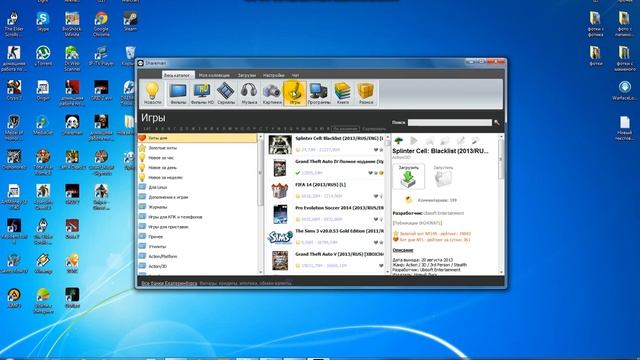Open the BioShock Infinite desktop shortcut
Viewport: 640px width, 360px height.
pyautogui.click(x=72, y=24)
